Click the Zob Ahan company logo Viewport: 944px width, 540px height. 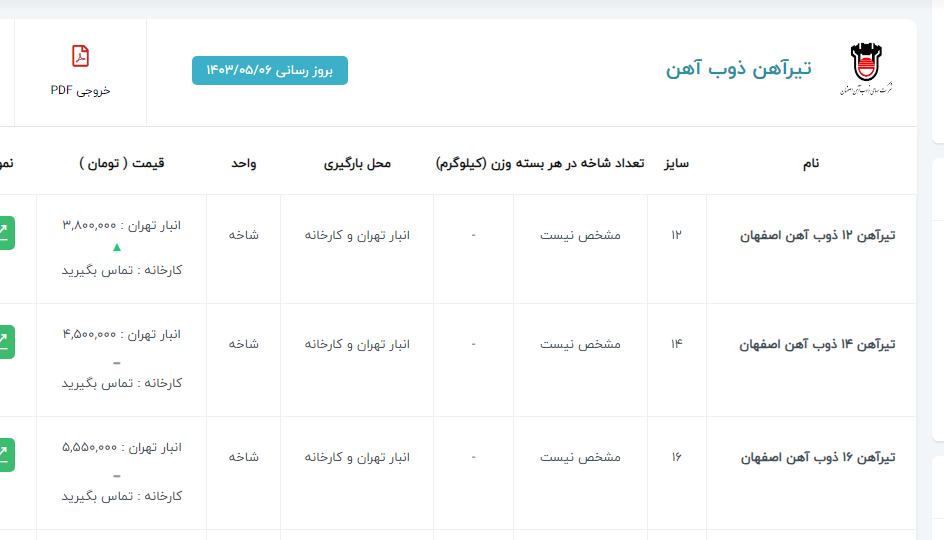coord(866,69)
